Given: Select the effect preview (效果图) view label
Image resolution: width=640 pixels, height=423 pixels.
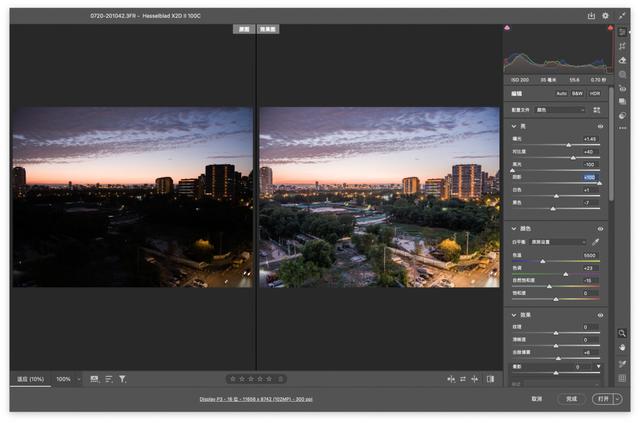Looking at the screenshot, I should [x=268, y=29].
